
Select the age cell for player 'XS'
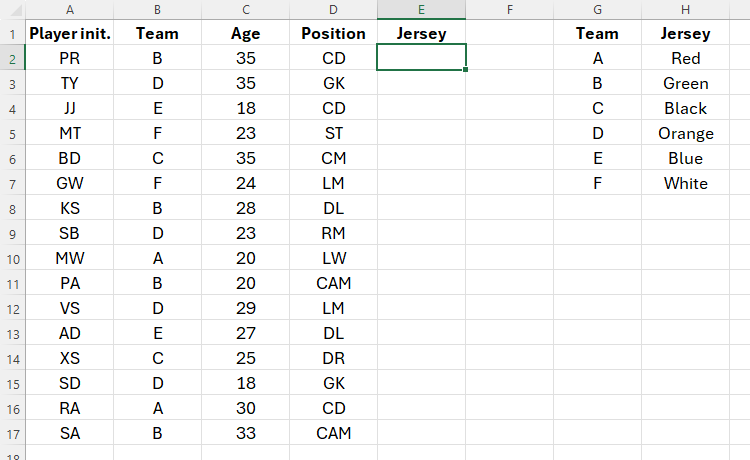pyautogui.click(x=245, y=358)
